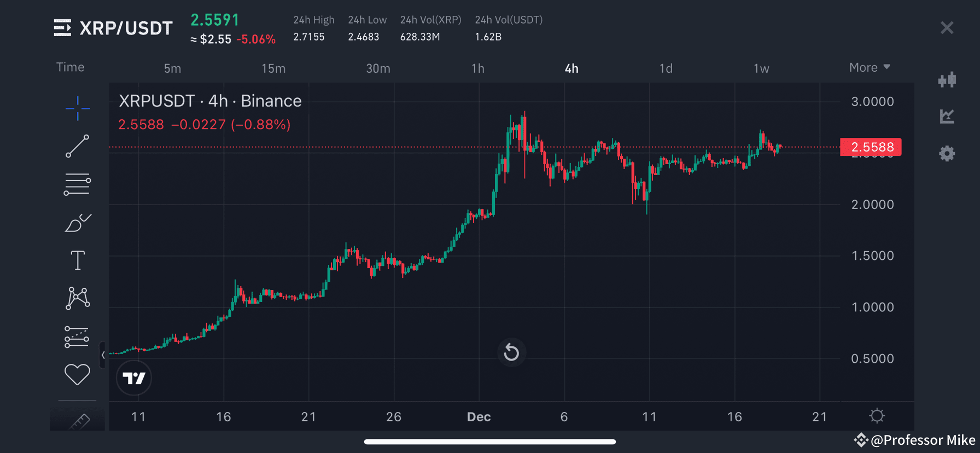Open chart settings via gear icon

[948, 154]
